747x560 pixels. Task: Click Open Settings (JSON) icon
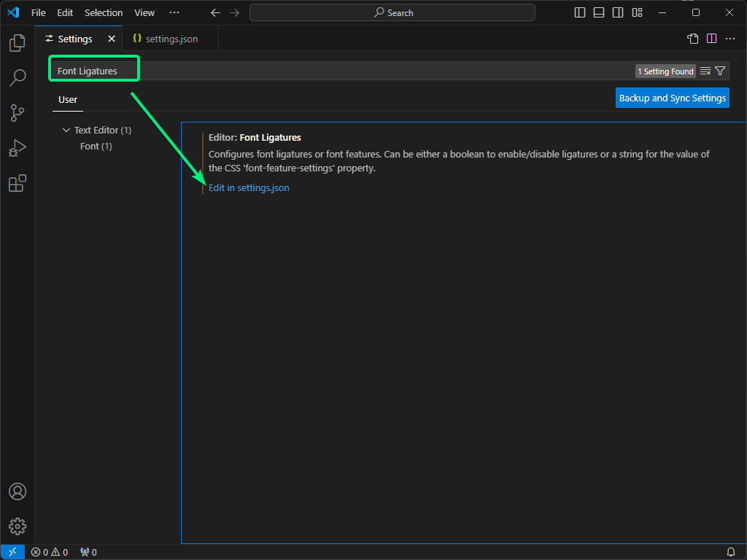coord(693,39)
